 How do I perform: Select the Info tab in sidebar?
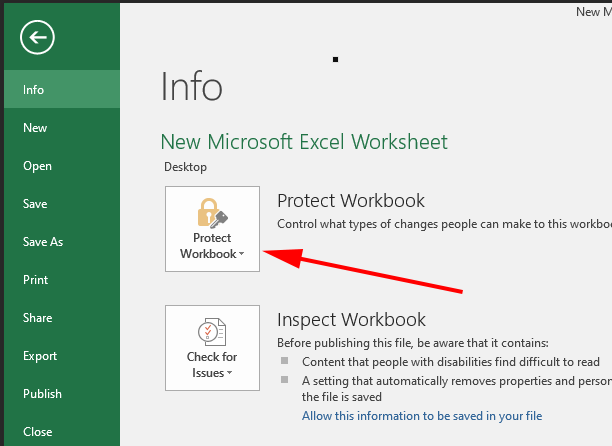pyautogui.click(x=34, y=90)
